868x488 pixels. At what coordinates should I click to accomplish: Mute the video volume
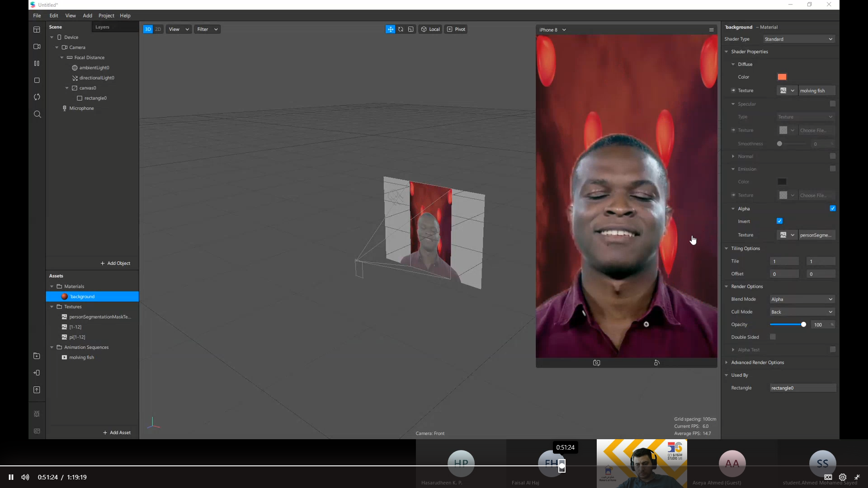[x=25, y=477]
